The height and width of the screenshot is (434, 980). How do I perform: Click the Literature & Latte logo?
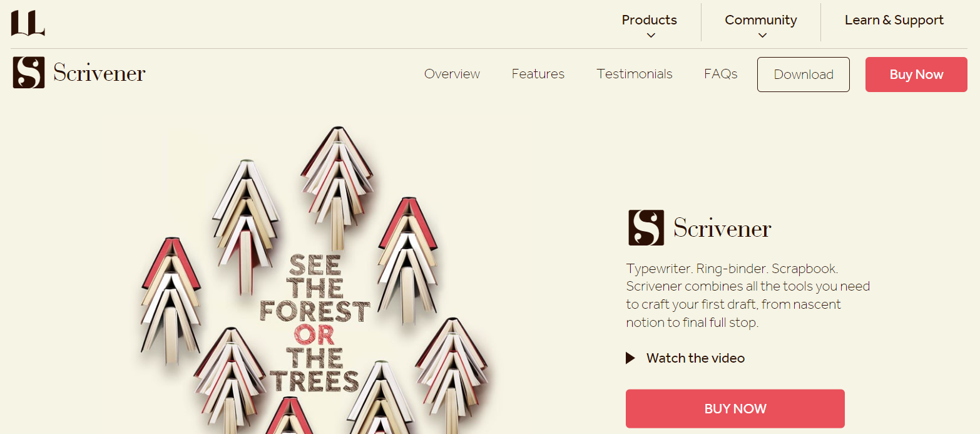click(x=28, y=23)
